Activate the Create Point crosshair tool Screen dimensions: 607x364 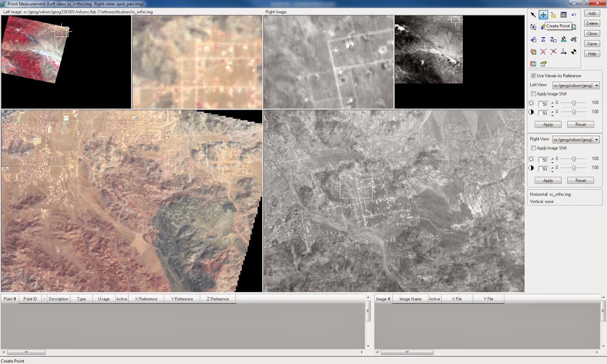coord(543,15)
